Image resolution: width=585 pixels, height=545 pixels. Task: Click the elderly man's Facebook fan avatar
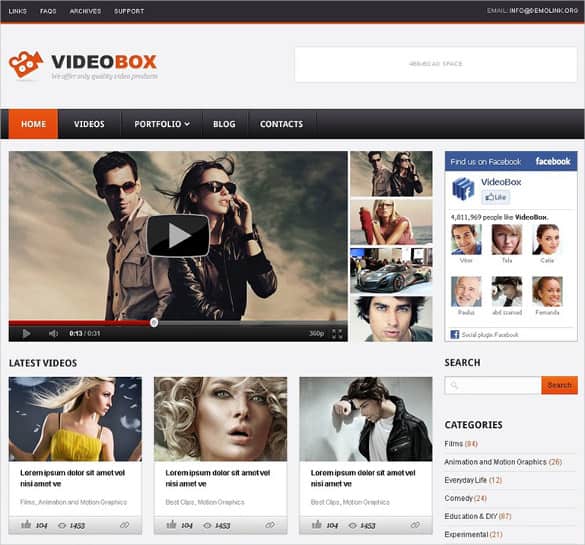click(466, 291)
